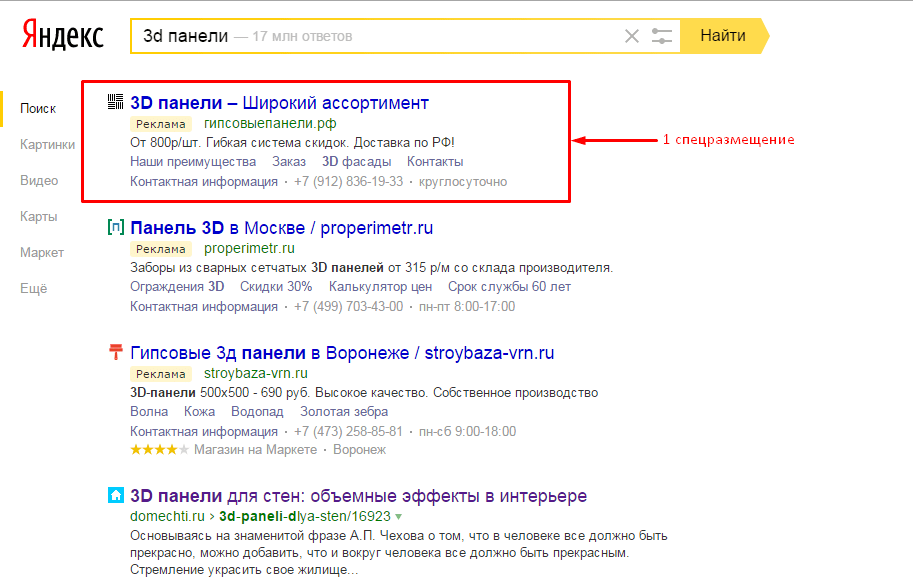Viewport: 913px width, 587px height.
Task: Visit the гипсовыепанели.рф green URL
Action: click(270, 123)
